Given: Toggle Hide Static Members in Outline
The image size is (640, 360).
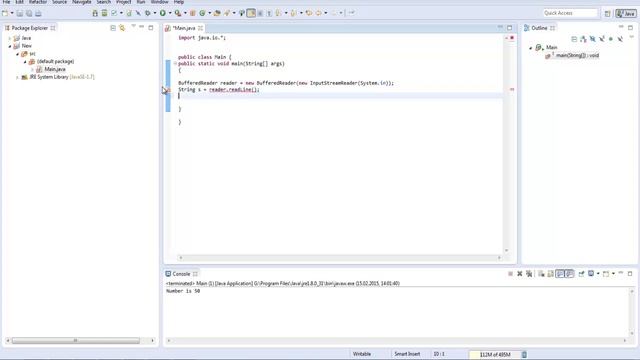Looking at the screenshot, I should click(x=602, y=39).
